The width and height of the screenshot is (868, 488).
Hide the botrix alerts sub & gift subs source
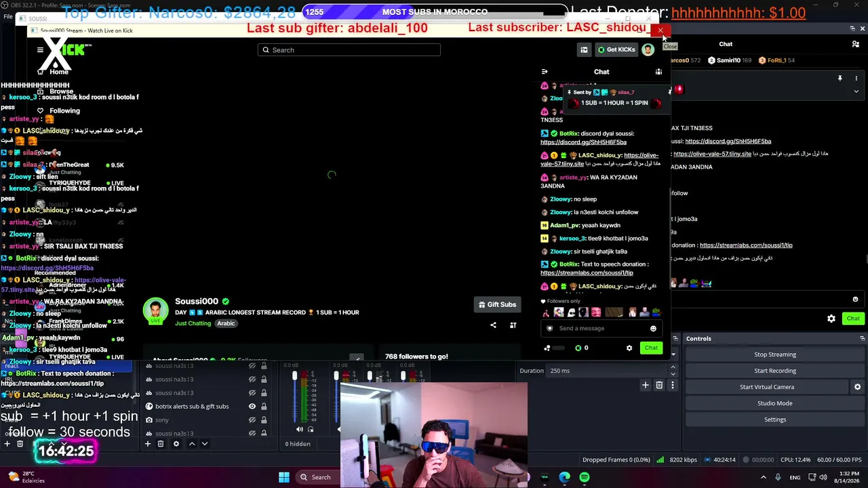click(x=252, y=407)
